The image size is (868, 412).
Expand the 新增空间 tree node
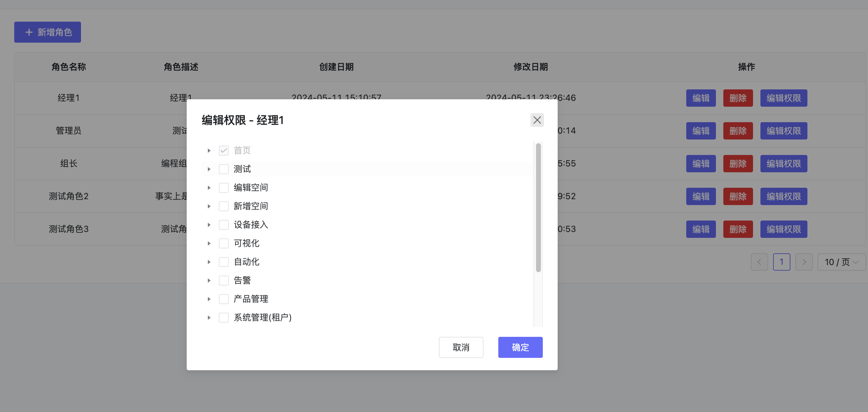click(209, 206)
